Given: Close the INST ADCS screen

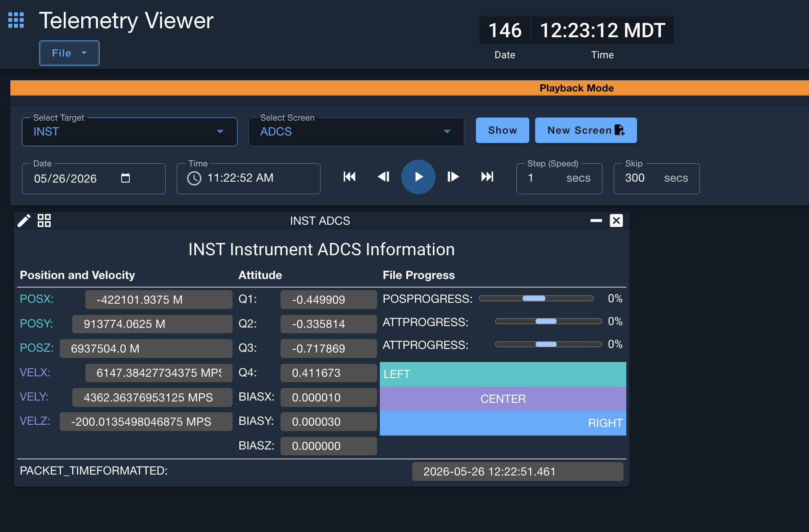Looking at the screenshot, I should tap(616, 221).
